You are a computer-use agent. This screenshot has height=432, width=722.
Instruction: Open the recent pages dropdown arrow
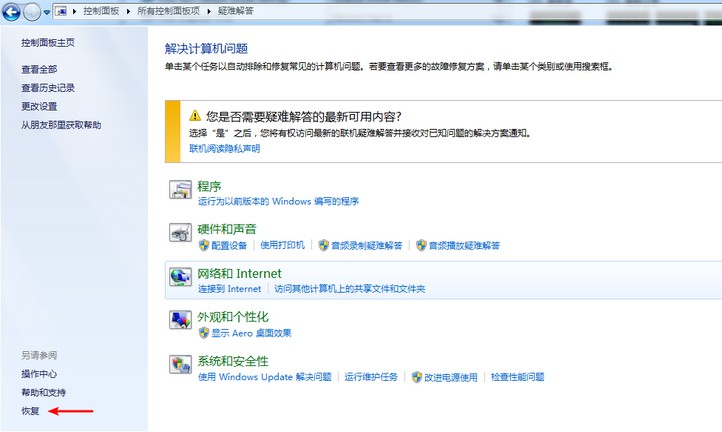pyautogui.click(x=47, y=12)
